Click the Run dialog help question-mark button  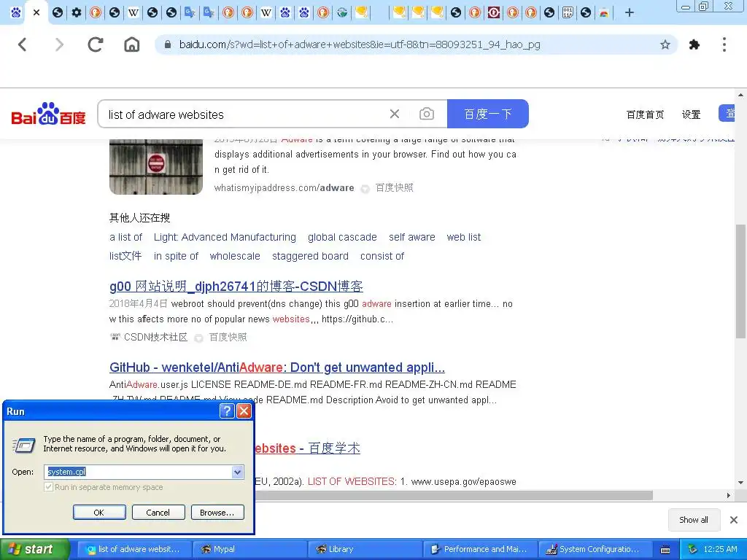[228, 411]
